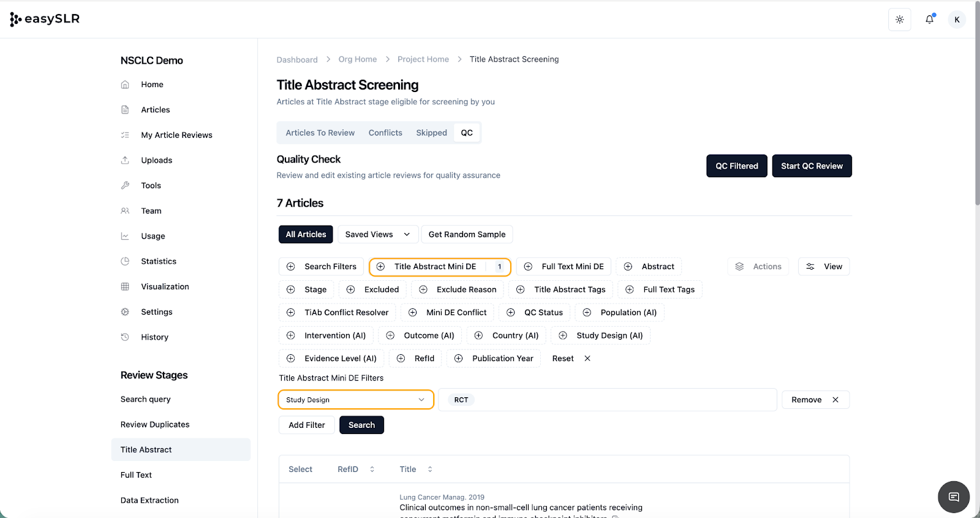Screen dimensions: 980x518
Task: Sort the table by RefID column
Action: pyautogui.click(x=356, y=469)
